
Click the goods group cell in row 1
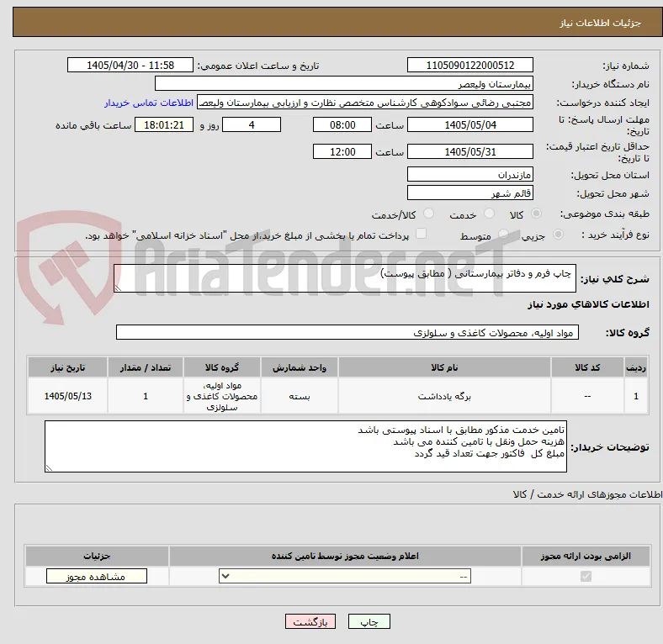(x=222, y=396)
